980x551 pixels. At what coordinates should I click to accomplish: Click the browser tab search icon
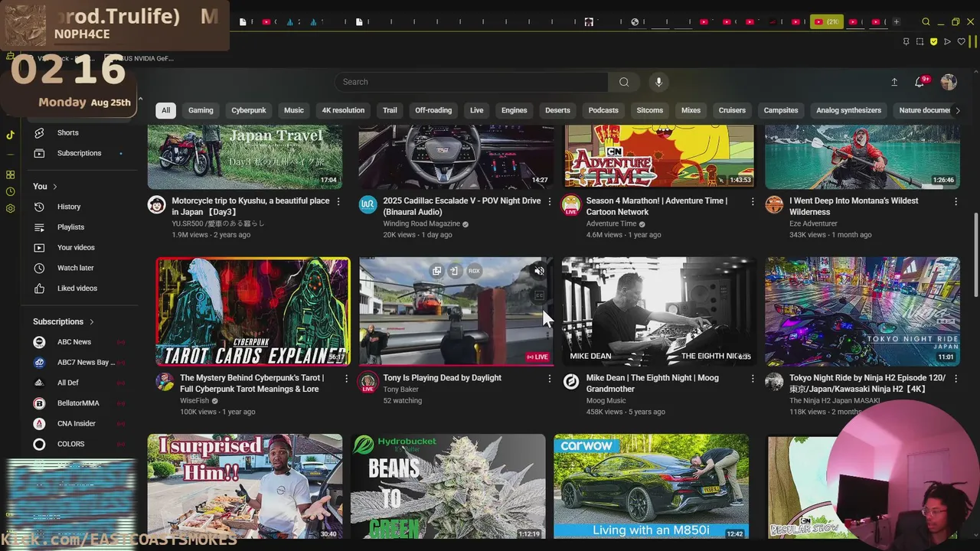click(926, 21)
